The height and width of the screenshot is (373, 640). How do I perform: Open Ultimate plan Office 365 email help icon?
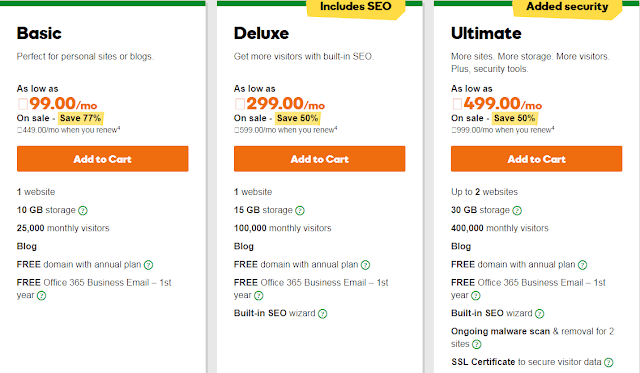coord(476,295)
